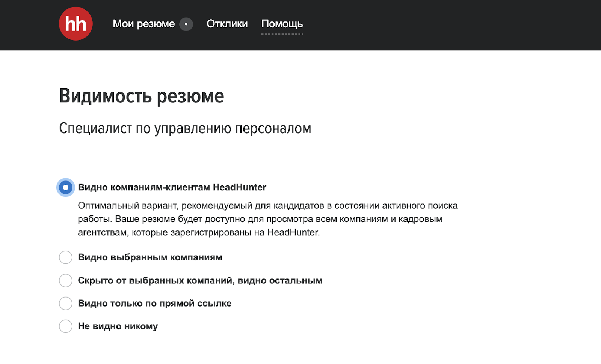601x364 pixels.
Task: Click the dot badge beside Мои резюме
Action: point(186,24)
